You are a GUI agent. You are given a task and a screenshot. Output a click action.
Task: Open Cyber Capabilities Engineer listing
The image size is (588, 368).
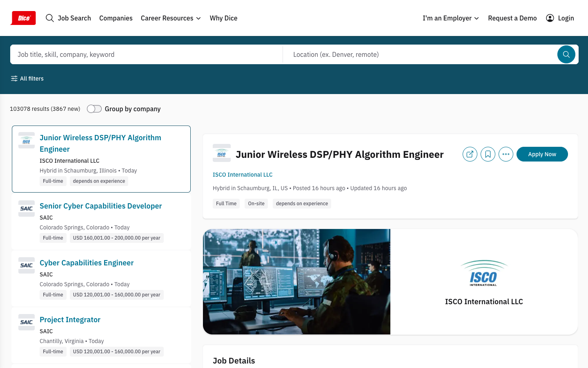pyautogui.click(x=87, y=263)
